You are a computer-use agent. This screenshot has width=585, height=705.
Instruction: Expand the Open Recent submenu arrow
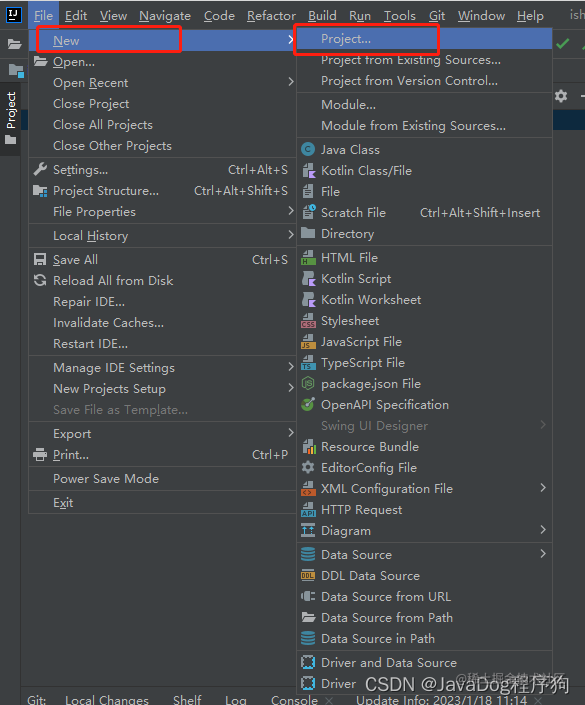click(290, 82)
